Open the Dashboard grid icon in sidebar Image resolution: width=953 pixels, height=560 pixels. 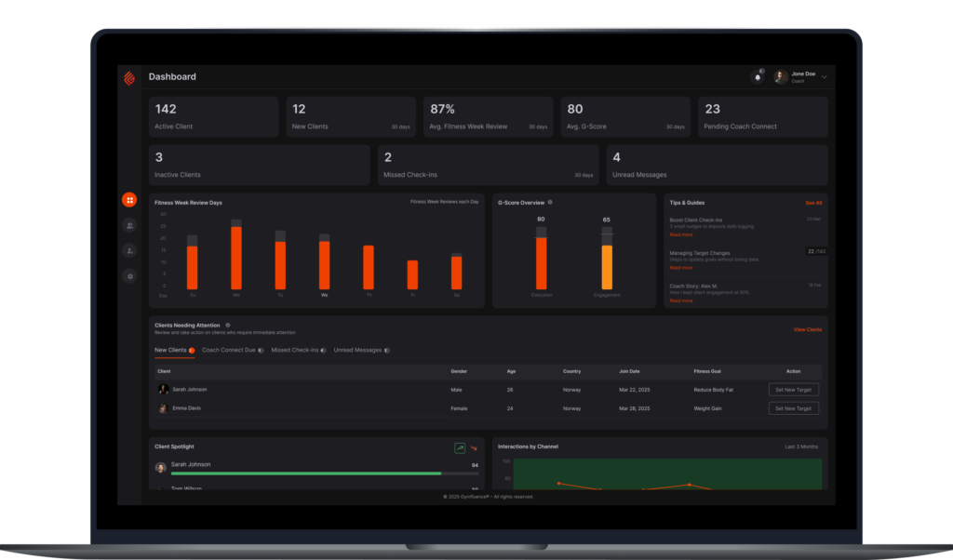pyautogui.click(x=129, y=200)
